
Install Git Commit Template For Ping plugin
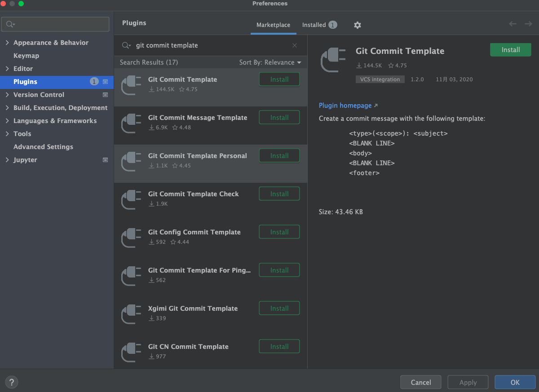tap(279, 270)
